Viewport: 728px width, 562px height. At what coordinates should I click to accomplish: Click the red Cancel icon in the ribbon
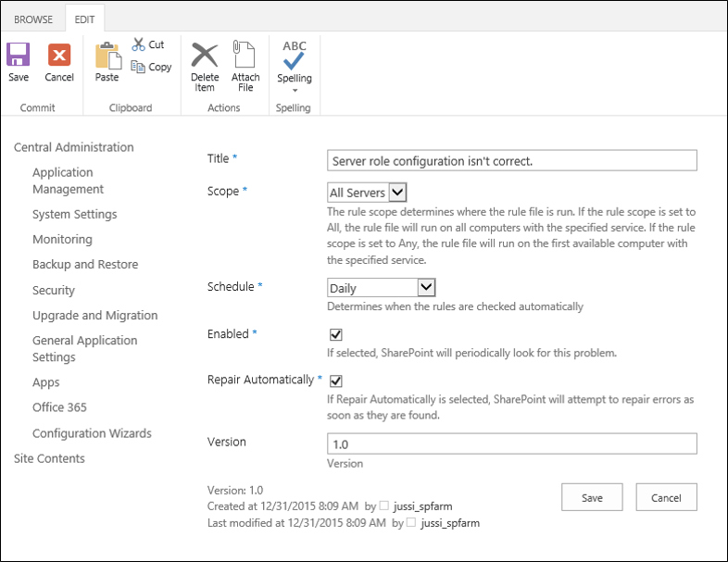click(59, 56)
